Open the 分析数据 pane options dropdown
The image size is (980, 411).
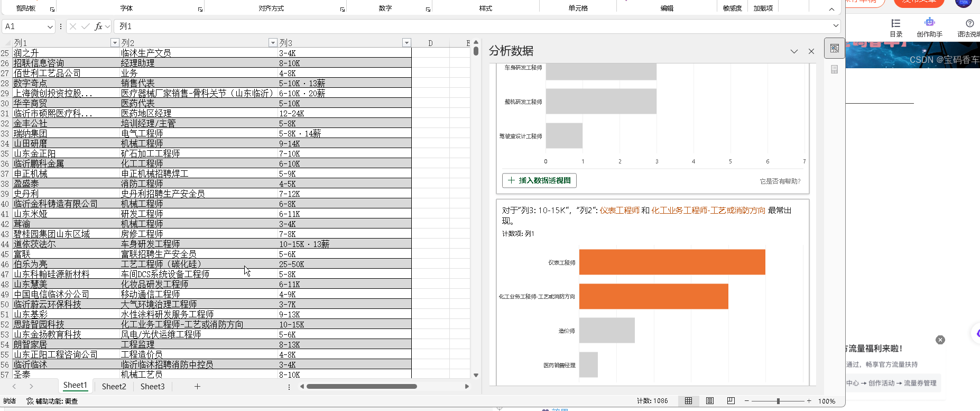(794, 51)
